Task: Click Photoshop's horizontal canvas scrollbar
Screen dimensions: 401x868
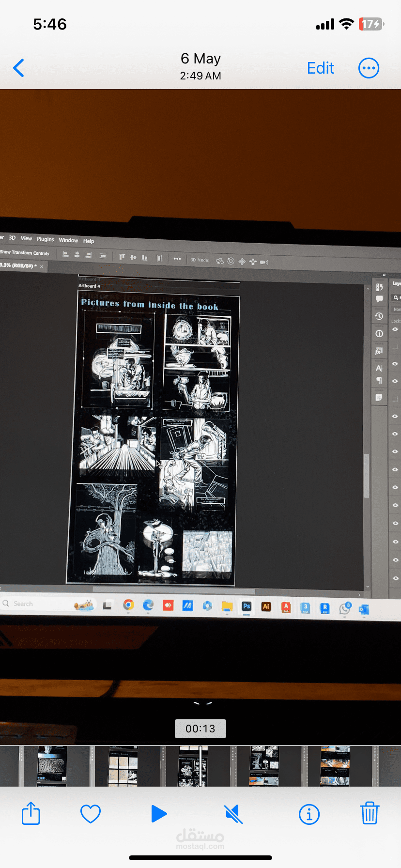Action: click(173, 590)
